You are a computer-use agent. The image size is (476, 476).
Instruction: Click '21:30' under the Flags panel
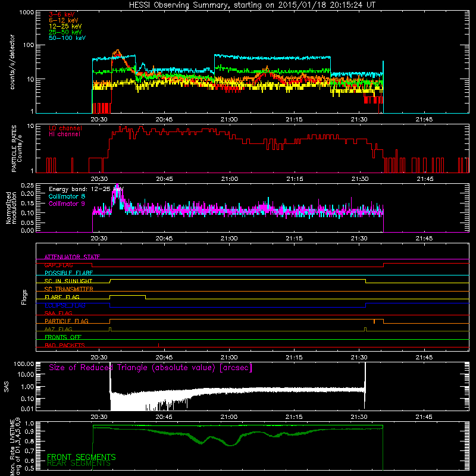pyautogui.click(x=359, y=358)
